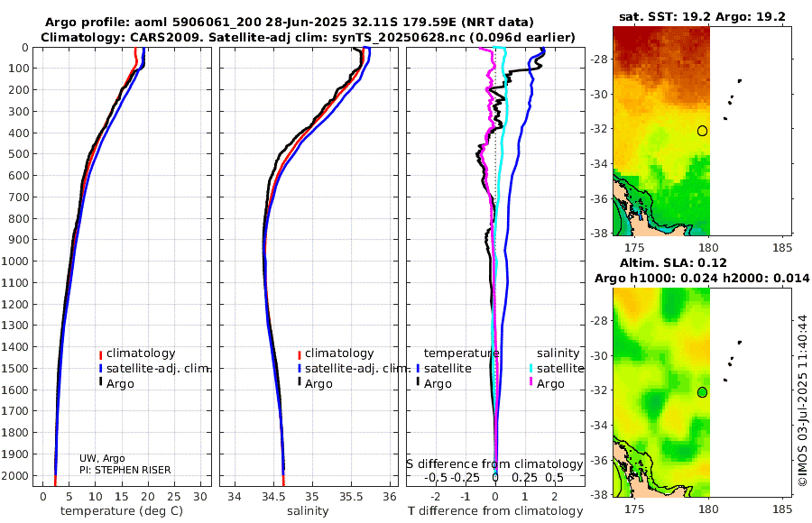Click cyan salinity satellite legend marker

click(531, 369)
